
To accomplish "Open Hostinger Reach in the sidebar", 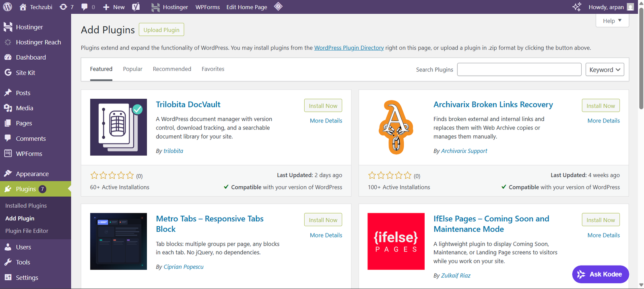I will pyautogui.click(x=38, y=42).
